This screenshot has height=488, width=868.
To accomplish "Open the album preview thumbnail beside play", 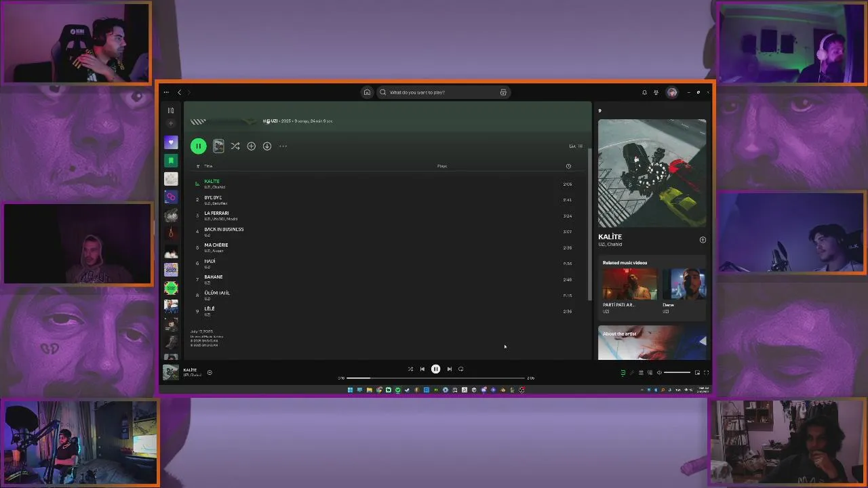I will [x=218, y=146].
